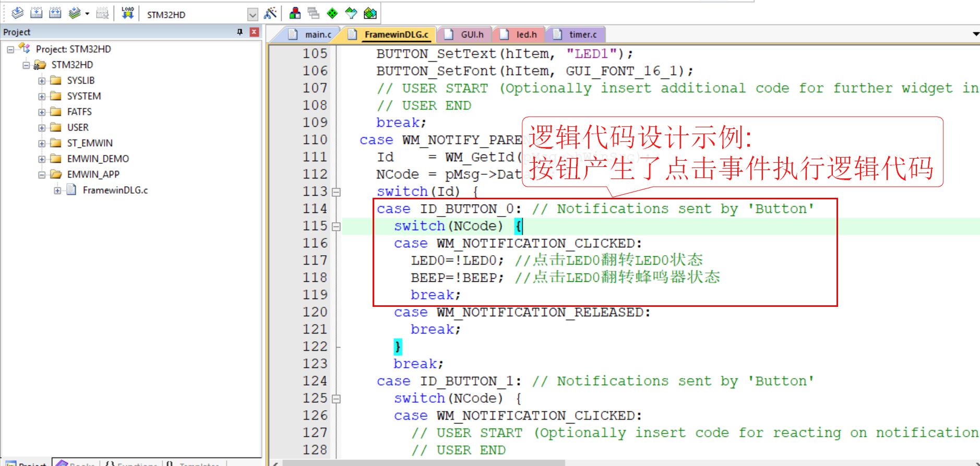
Task: Click the SYSTEM folder icon
Action: coord(56,96)
